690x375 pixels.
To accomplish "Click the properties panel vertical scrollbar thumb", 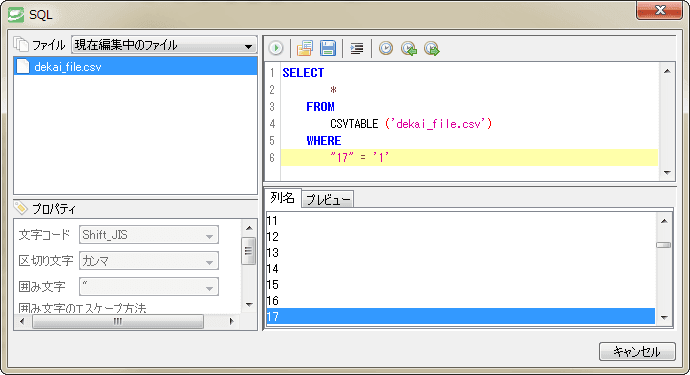I will [249, 250].
